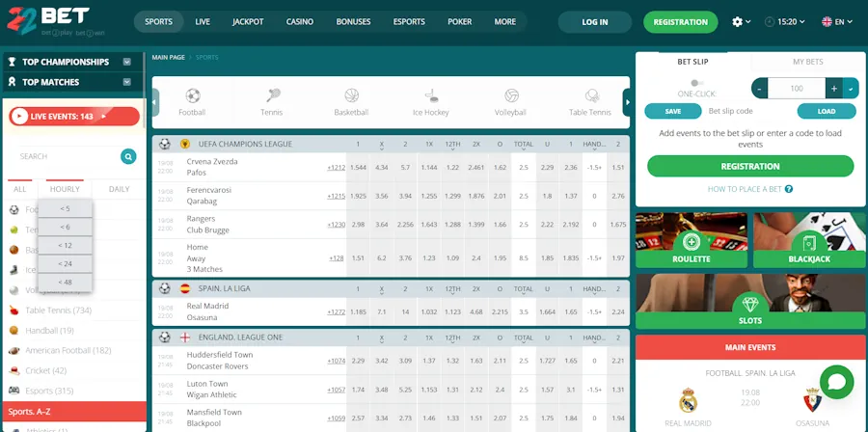Click the Table Tennis paddle sidebar icon
The width and height of the screenshot is (868, 432).
(x=14, y=310)
